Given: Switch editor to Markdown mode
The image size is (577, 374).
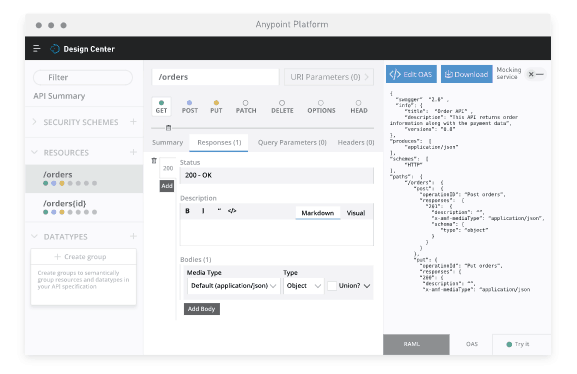Looking at the screenshot, I should (318, 213).
